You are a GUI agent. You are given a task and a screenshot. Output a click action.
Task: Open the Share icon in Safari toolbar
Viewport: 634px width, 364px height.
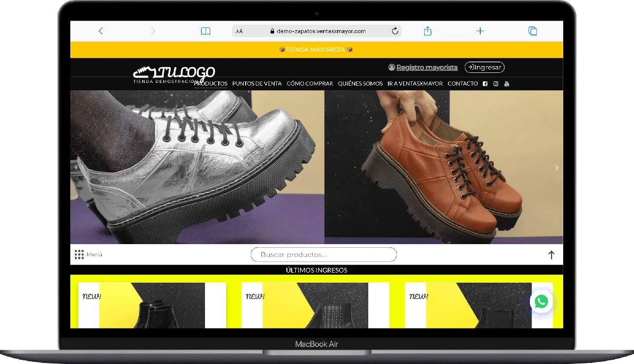tap(427, 31)
